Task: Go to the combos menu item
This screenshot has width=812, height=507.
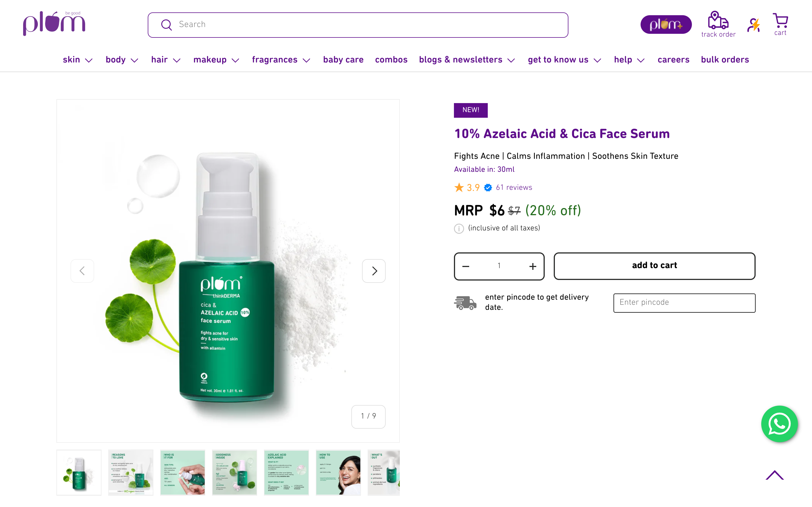Action: tap(391, 60)
